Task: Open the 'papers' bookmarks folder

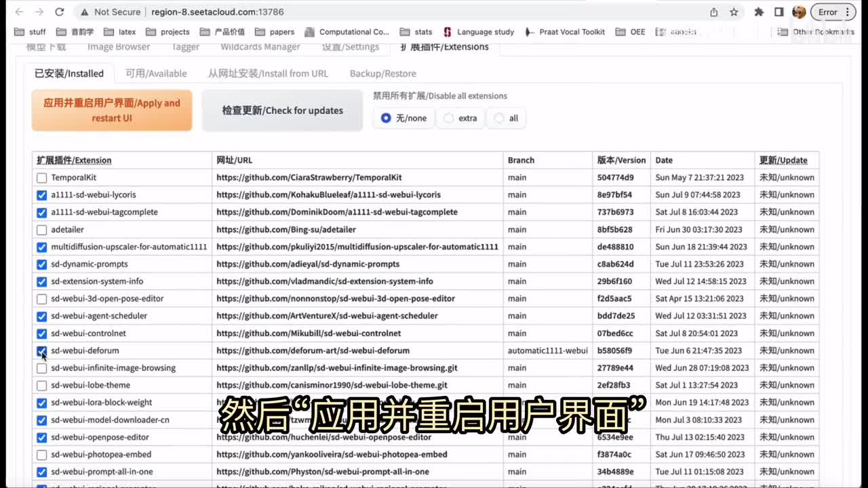Action: [276, 32]
